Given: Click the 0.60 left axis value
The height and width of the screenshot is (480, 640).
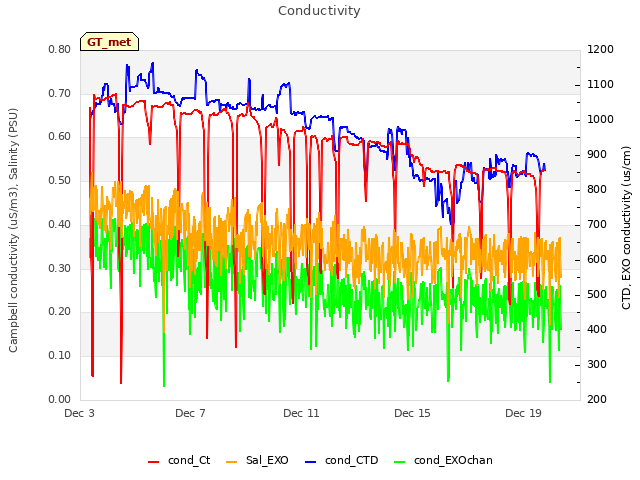Looking at the screenshot, I should (x=60, y=137).
